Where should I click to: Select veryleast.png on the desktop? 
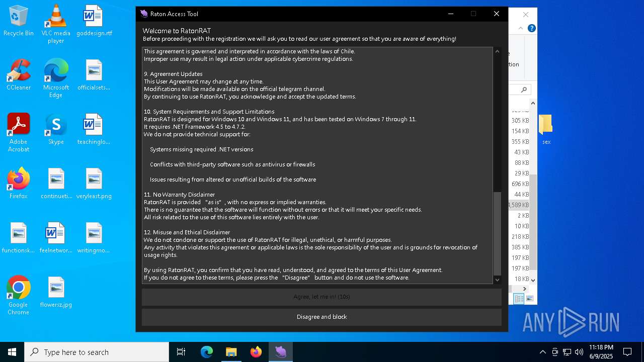tap(94, 184)
